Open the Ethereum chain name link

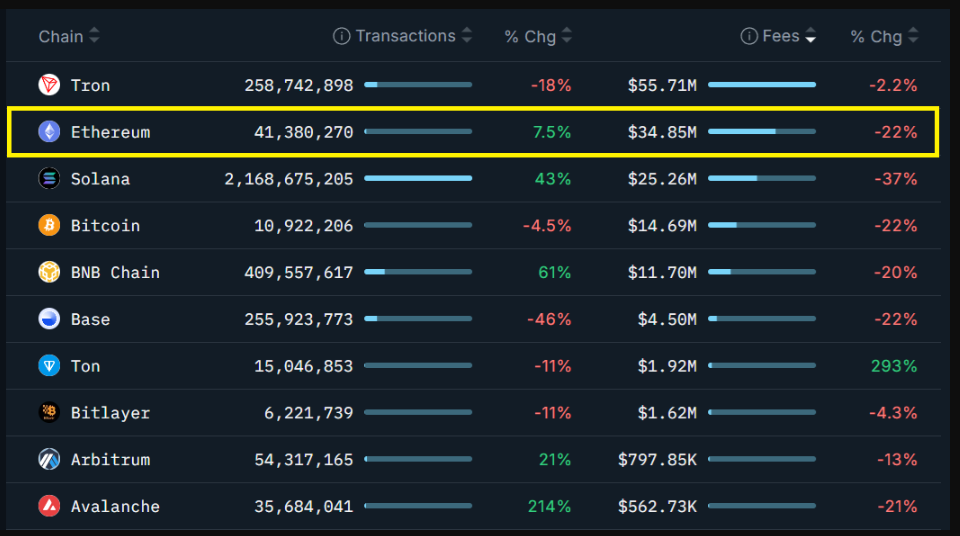(x=110, y=132)
